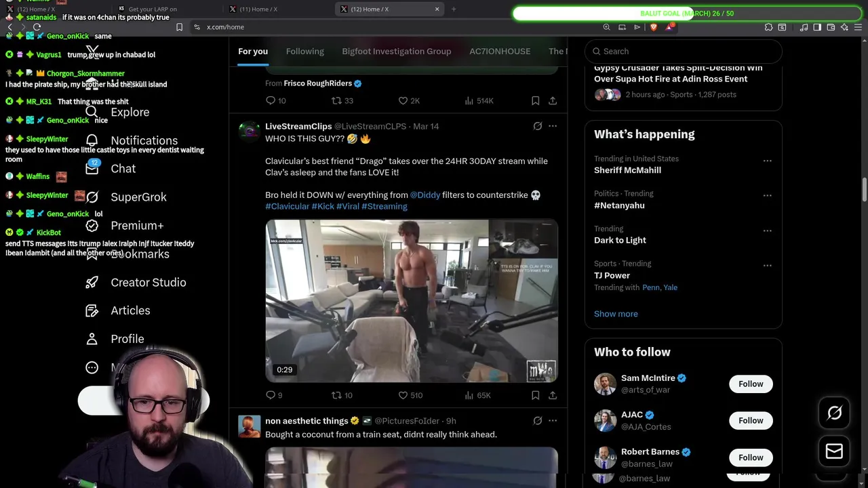Open Profile in the sidebar

pos(115,339)
